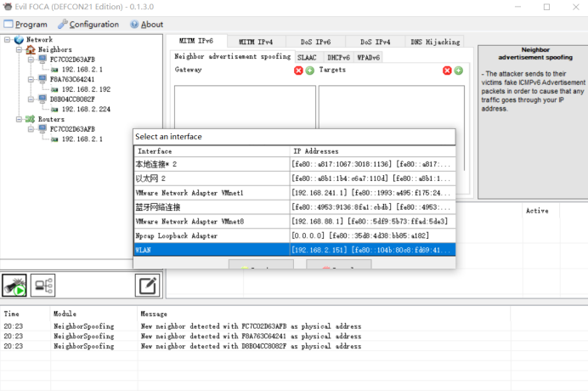Click computer icon beside D8B04CC8082F
This screenshot has height=391, width=588.
(x=42, y=99)
